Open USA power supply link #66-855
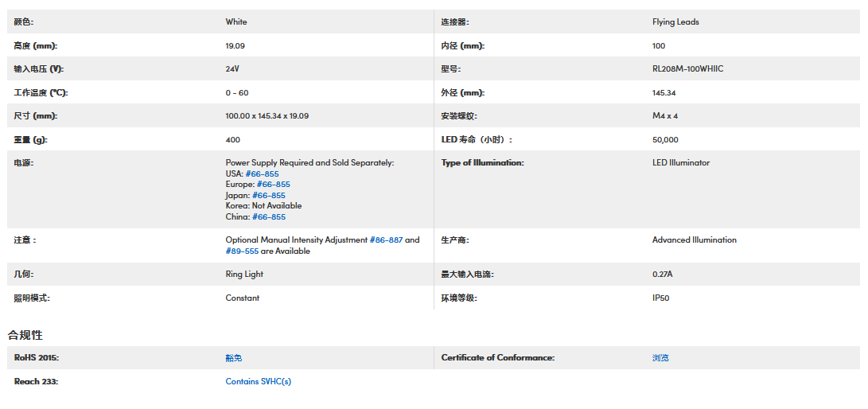868x409 pixels. (x=262, y=173)
